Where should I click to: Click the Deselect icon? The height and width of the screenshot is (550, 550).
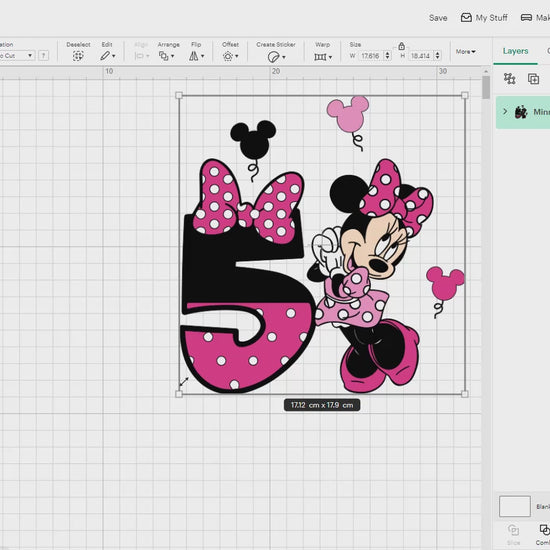78,56
